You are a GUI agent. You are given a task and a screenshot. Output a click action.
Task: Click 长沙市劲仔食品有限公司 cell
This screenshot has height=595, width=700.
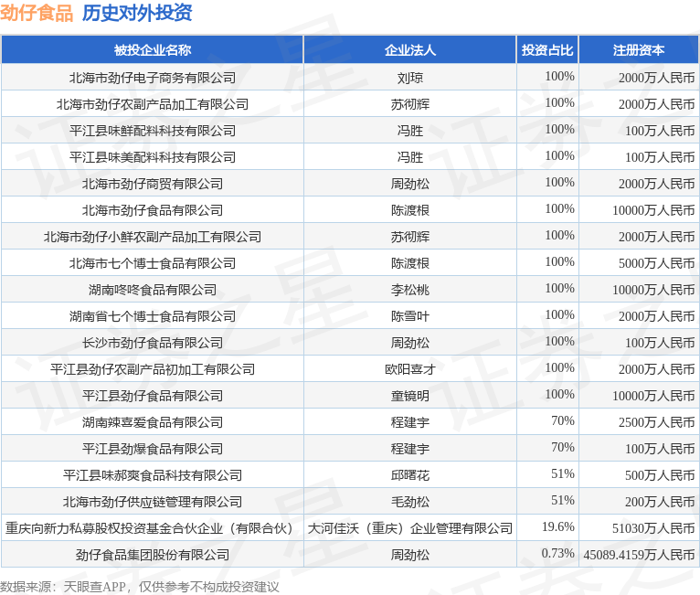(153, 343)
